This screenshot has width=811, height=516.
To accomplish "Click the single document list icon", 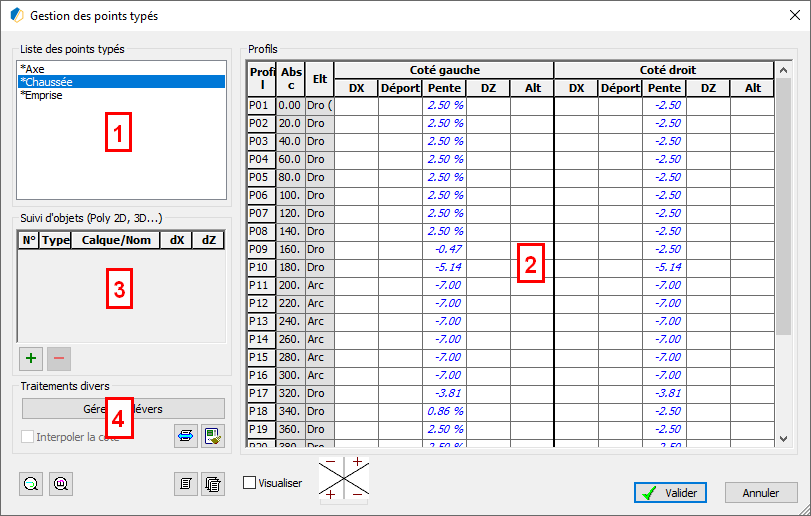I will [186, 483].
